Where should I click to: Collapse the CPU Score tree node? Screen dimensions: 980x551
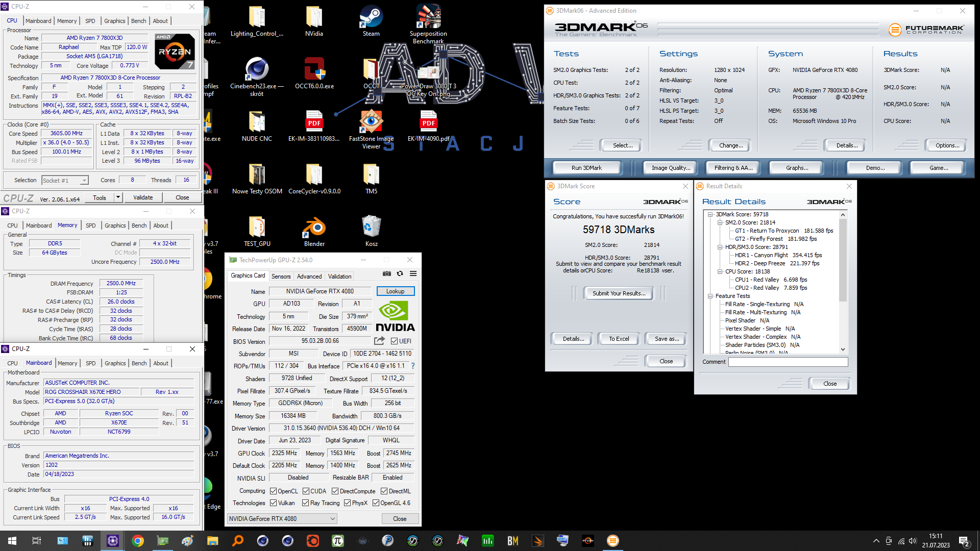720,272
